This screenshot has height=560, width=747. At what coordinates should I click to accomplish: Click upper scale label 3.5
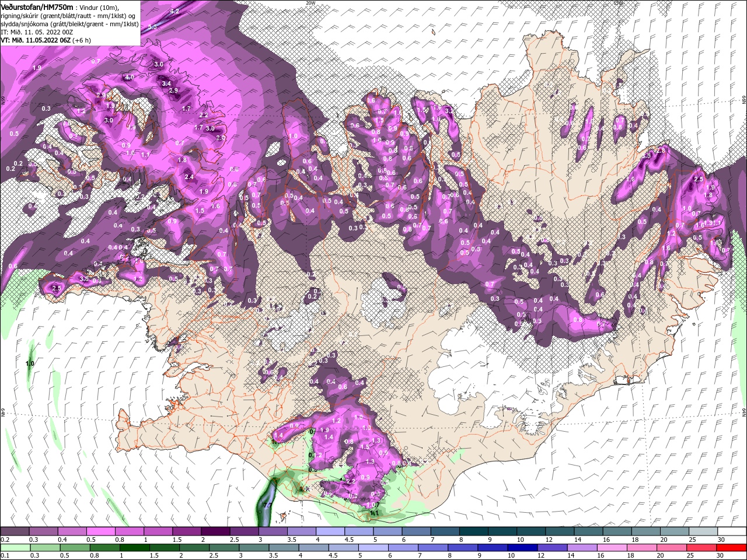click(291, 540)
